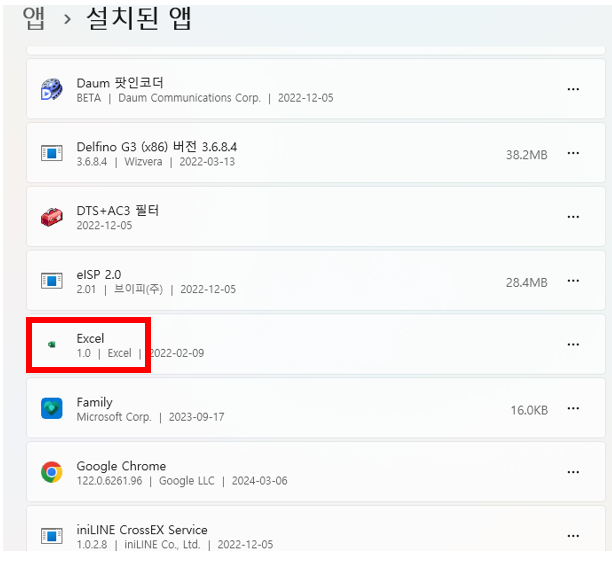Click the iniLINE CrossEX Service icon
612x563 pixels.
(52, 536)
